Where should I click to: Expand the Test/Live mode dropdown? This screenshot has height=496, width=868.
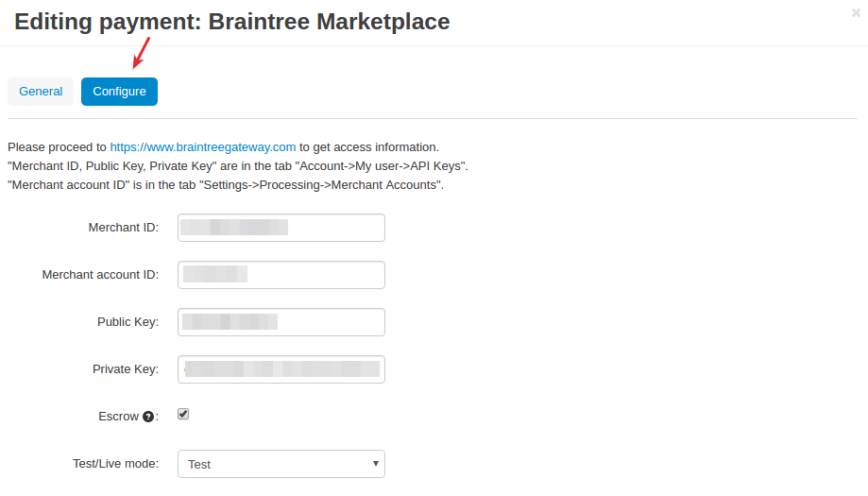(281, 464)
